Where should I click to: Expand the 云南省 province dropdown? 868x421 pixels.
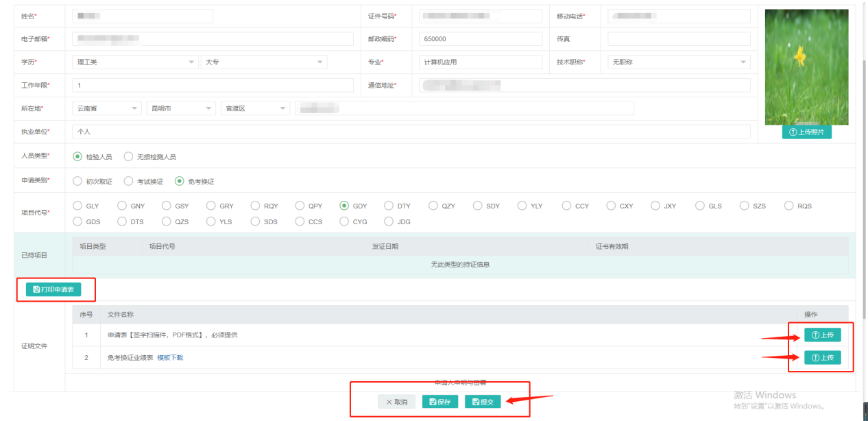pos(106,108)
